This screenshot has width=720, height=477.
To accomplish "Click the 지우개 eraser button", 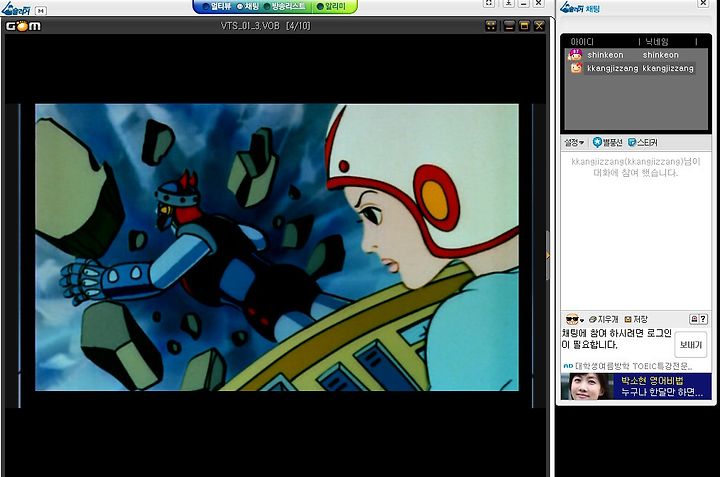I will click(x=603, y=319).
